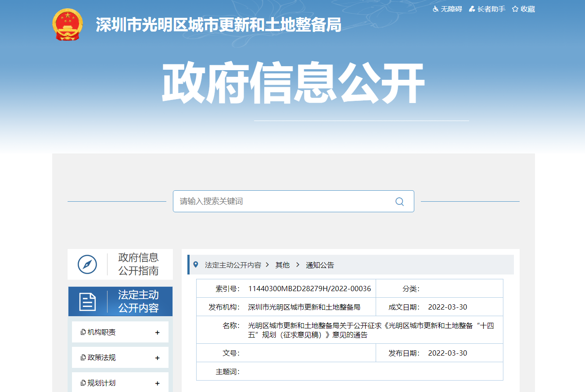585x392 pixels.
Task: Open the 政策法规 sidebar item
Action: tap(101, 358)
